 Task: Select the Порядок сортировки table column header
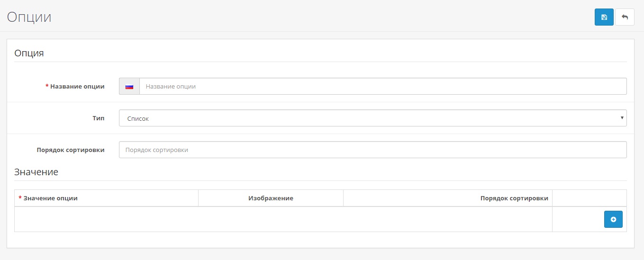click(x=514, y=198)
